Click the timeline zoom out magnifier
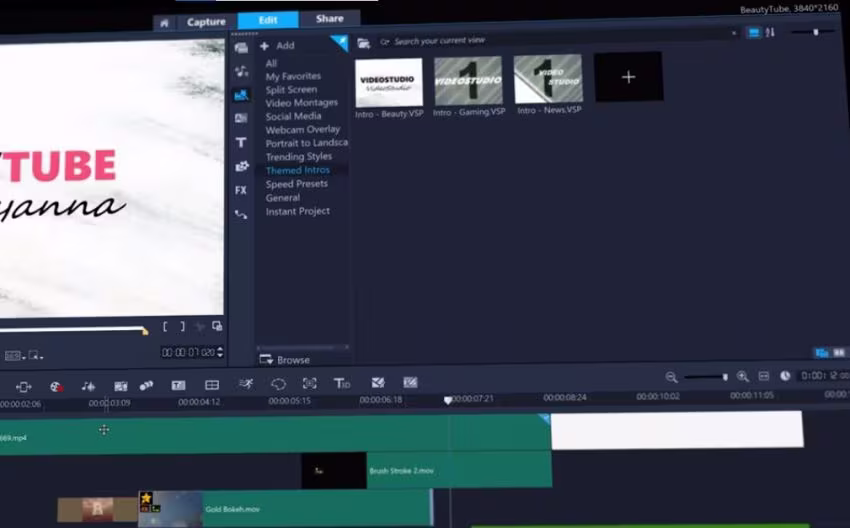 click(x=671, y=377)
